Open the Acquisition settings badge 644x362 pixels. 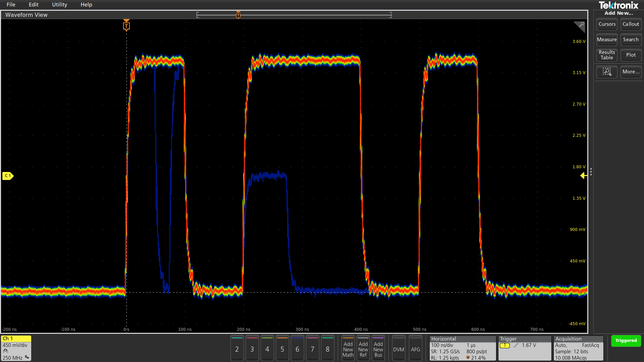tap(578, 348)
